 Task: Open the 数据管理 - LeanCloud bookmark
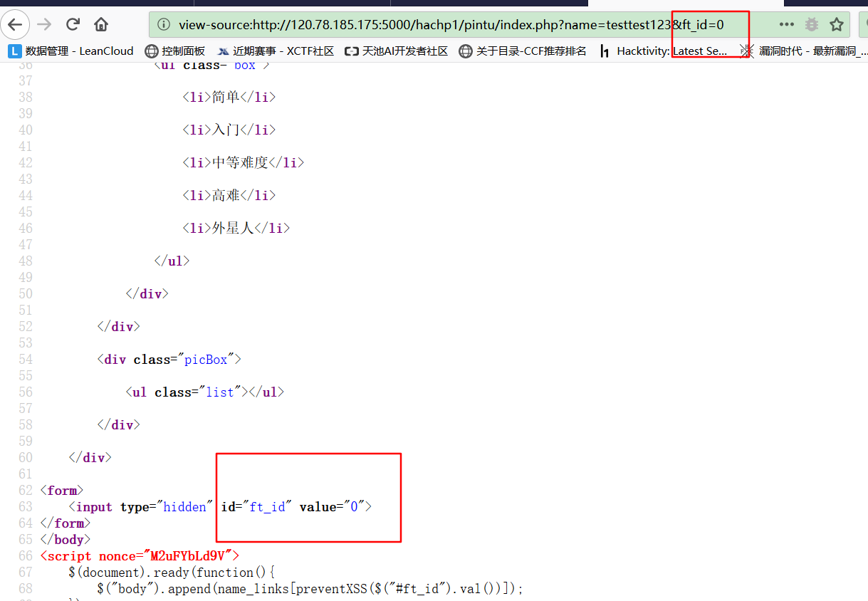pyautogui.click(x=78, y=51)
